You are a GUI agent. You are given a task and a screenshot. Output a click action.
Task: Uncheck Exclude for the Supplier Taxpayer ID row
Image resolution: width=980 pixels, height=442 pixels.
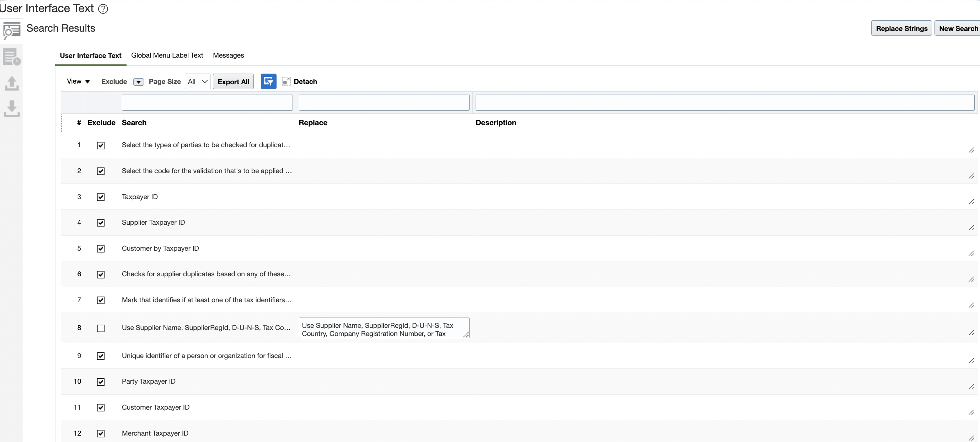point(101,223)
